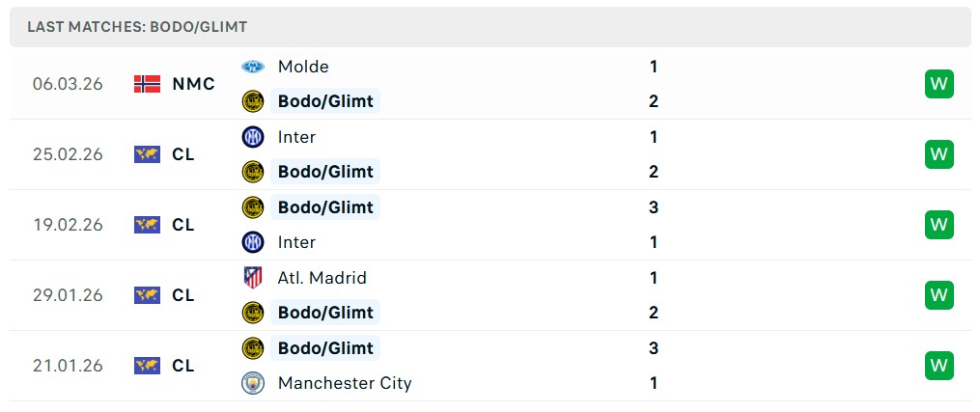The image size is (980, 412).
Task: Click the Molde club crest icon
Action: [x=253, y=67]
